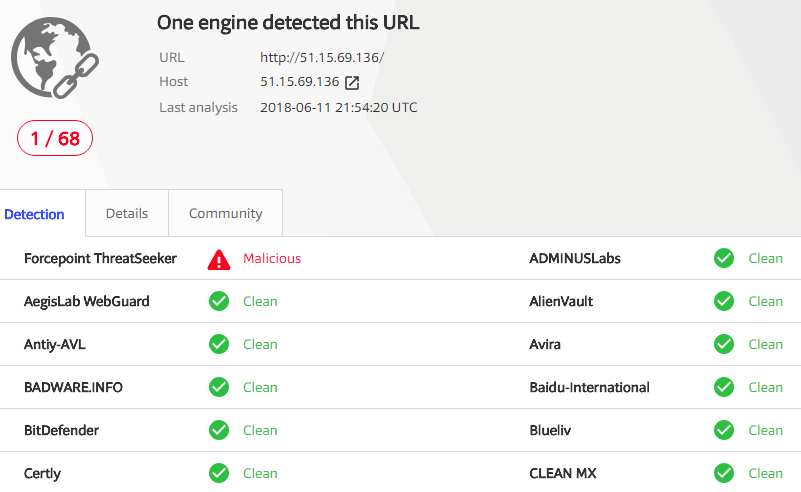Screen dimensions: 801x492
Task: Click the globe and chain URL icon
Action: (x=55, y=58)
